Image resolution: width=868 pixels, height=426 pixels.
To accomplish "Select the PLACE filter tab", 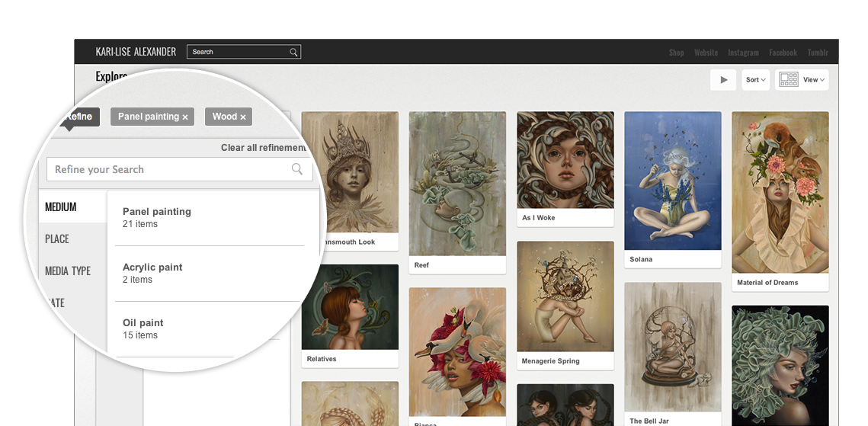I will 57,239.
